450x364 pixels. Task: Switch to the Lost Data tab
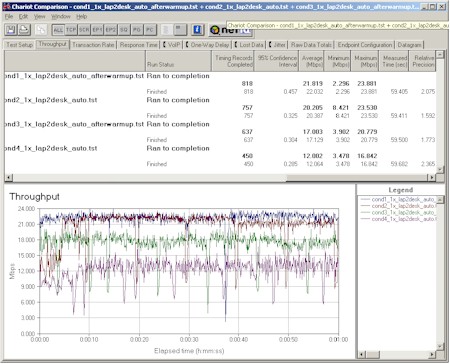pyautogui.click(x=249, y=45)
